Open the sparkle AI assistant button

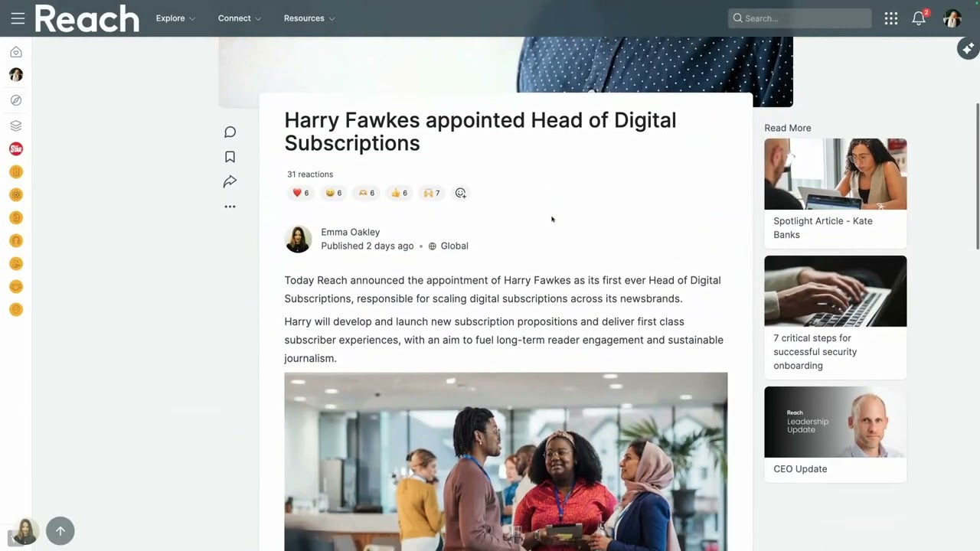point(968,48)
